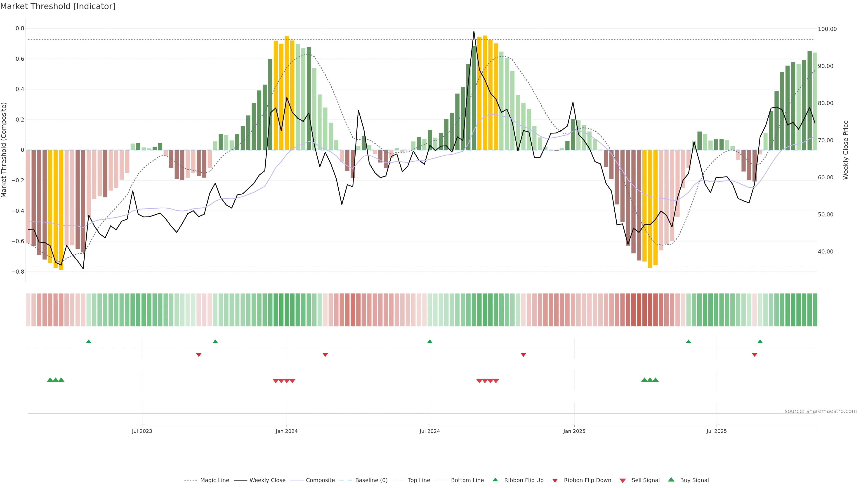This screenshot has height=488, width=868.
Task: Toggle the Bottom Line legend entry
Action: [x=467, y=480]
